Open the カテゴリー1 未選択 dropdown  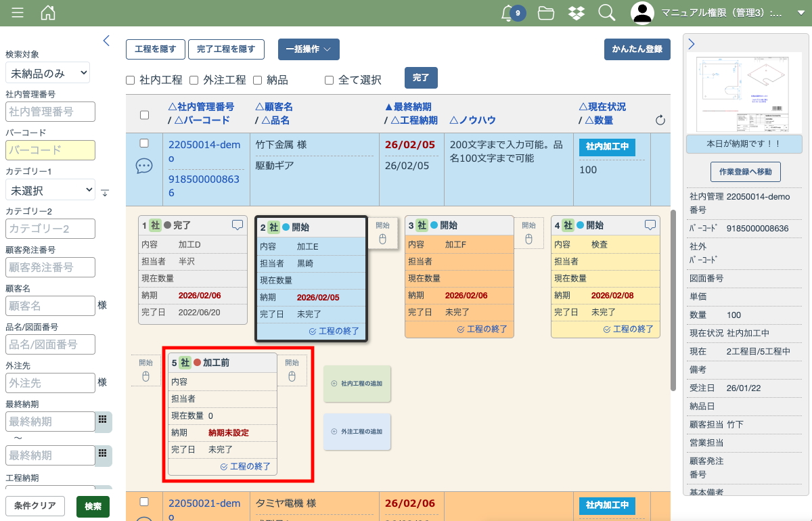50,190
